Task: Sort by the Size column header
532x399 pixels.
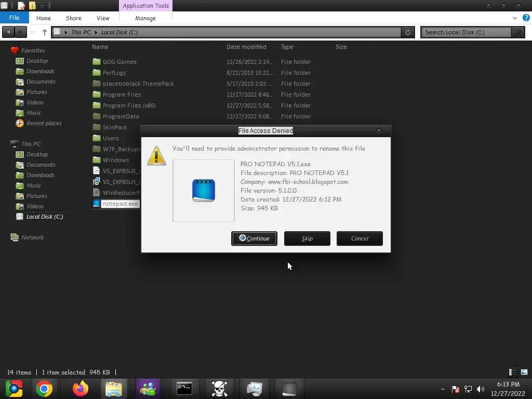Action: tap(341, 47)
